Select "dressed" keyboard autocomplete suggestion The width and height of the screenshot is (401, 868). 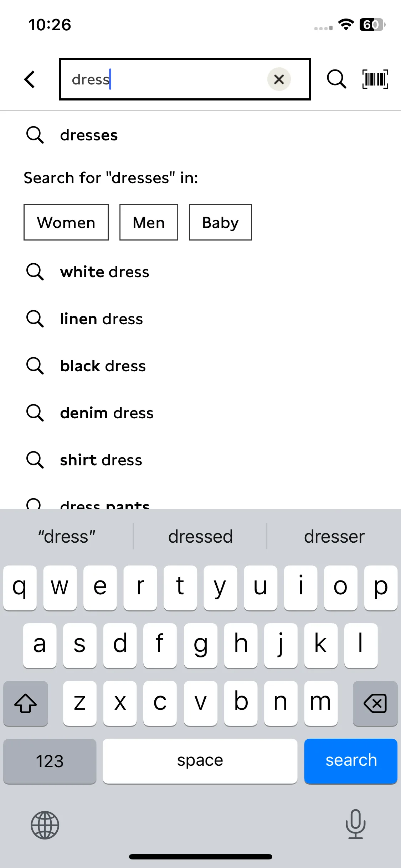point(200,537)
